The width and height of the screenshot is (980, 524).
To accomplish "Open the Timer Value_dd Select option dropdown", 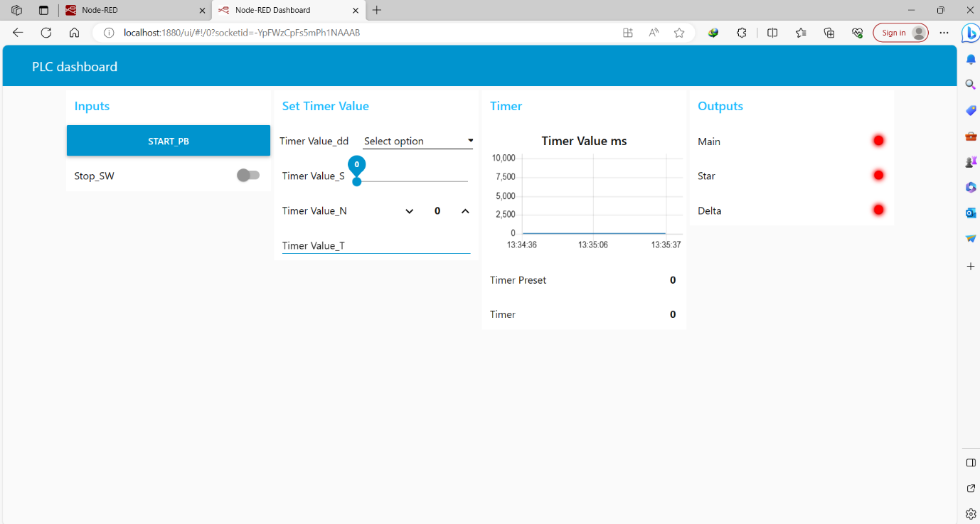I will click(417, 141).
